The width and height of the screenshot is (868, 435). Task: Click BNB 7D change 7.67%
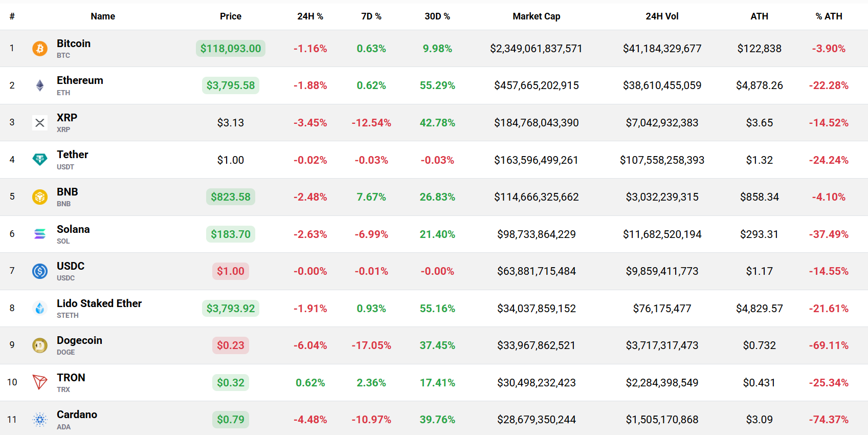pos(371,197)
